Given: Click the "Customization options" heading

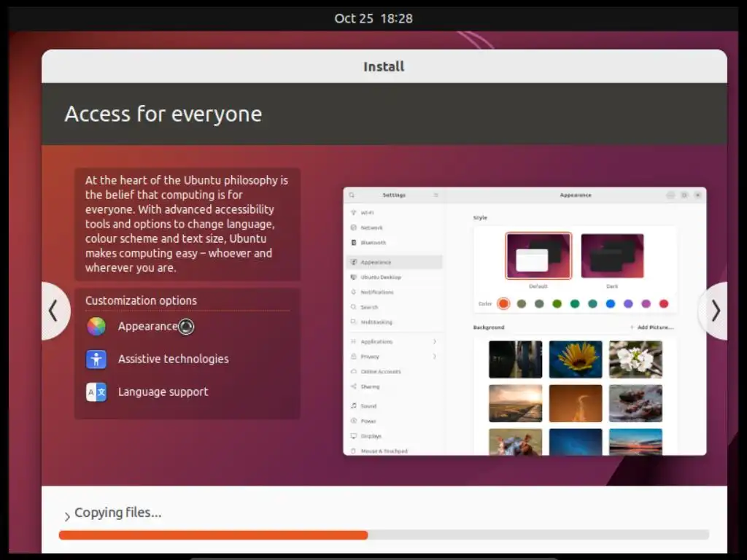Looking at the screenshot, I should (141, 300).
